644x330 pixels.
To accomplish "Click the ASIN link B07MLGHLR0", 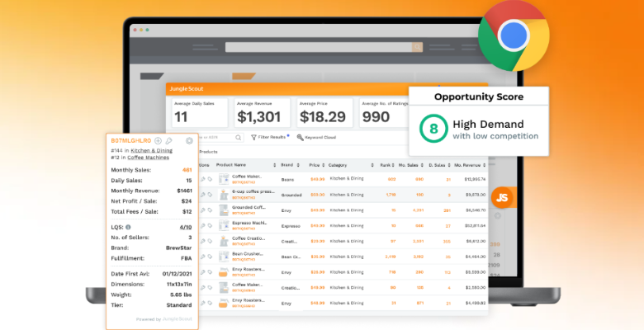I will (131, 140).
